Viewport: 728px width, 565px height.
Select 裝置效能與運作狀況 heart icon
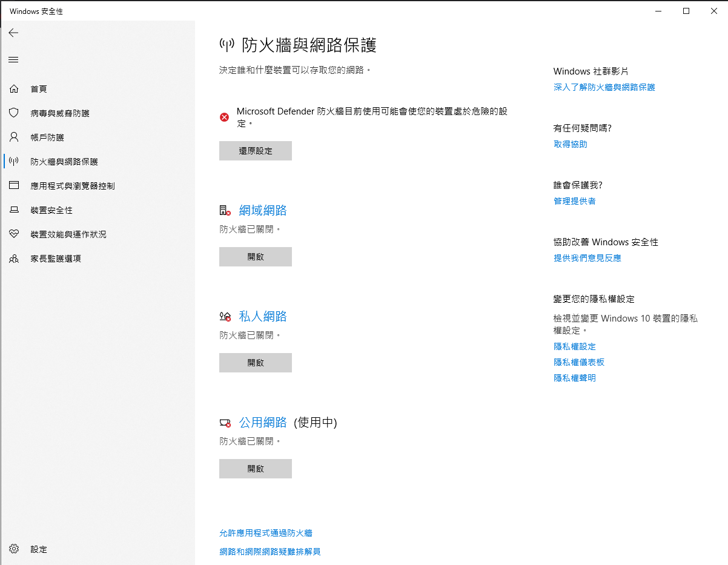coord(14,234)
